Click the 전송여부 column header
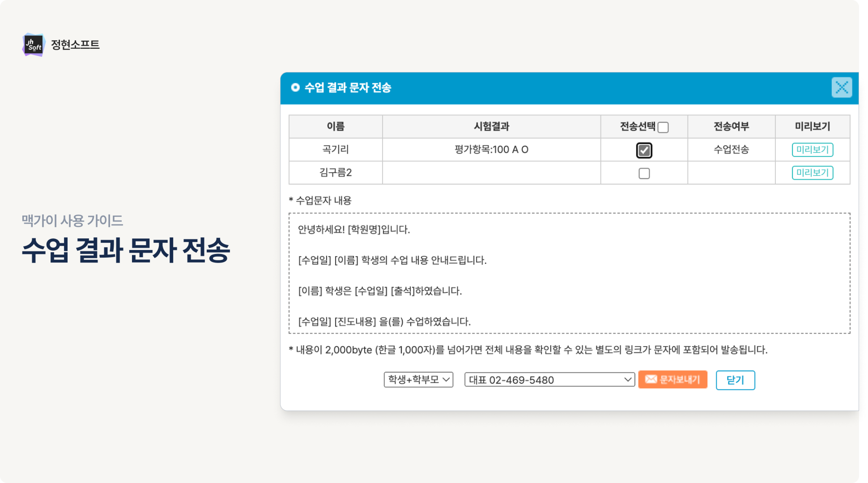Image resolution: width=868 pixels, height=483 pixels. tap(731, 127)
